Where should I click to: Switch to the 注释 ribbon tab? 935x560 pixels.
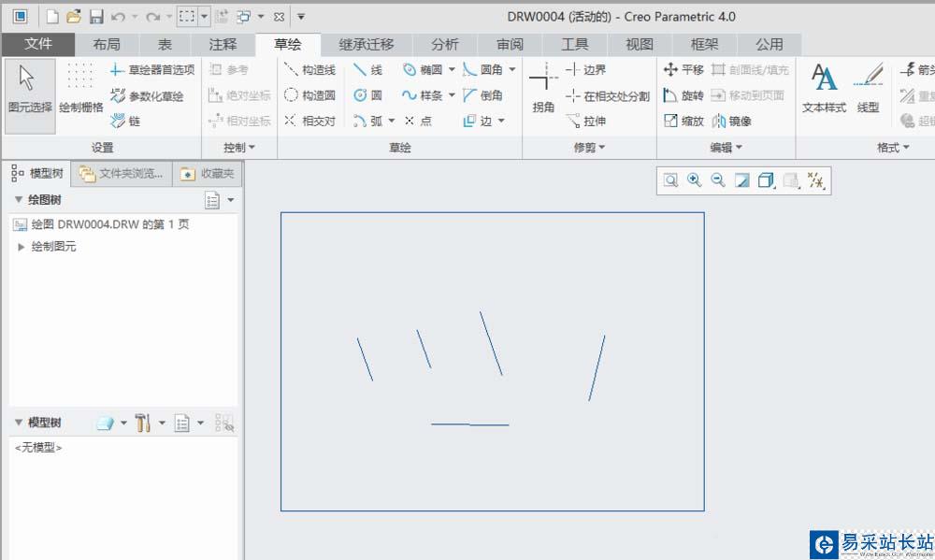(x=223, y=45)
